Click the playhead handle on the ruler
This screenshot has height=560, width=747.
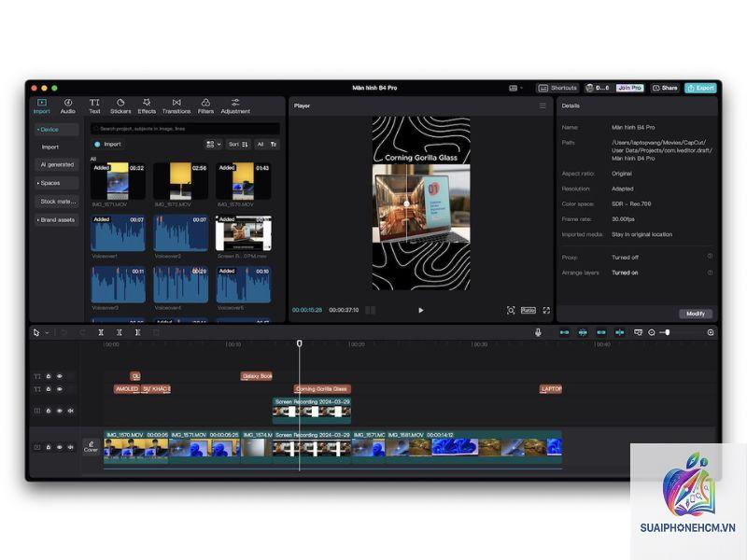click(x=299, y=343)
